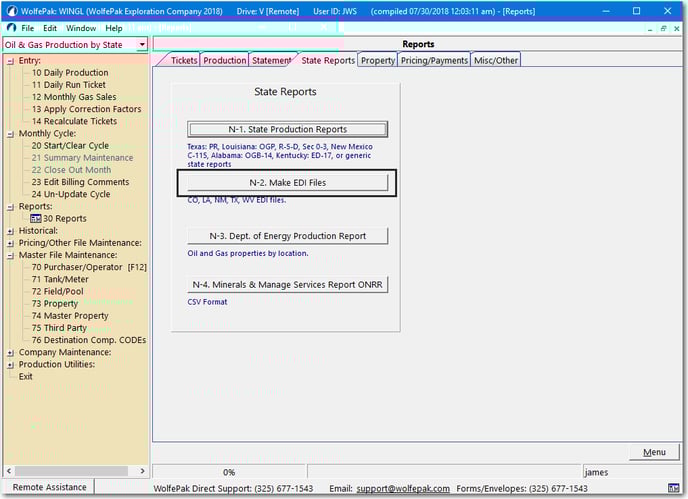Click the Menu button
Image resolution: width=688 pixels, height=499 pixels.
[x=654, y=452]
